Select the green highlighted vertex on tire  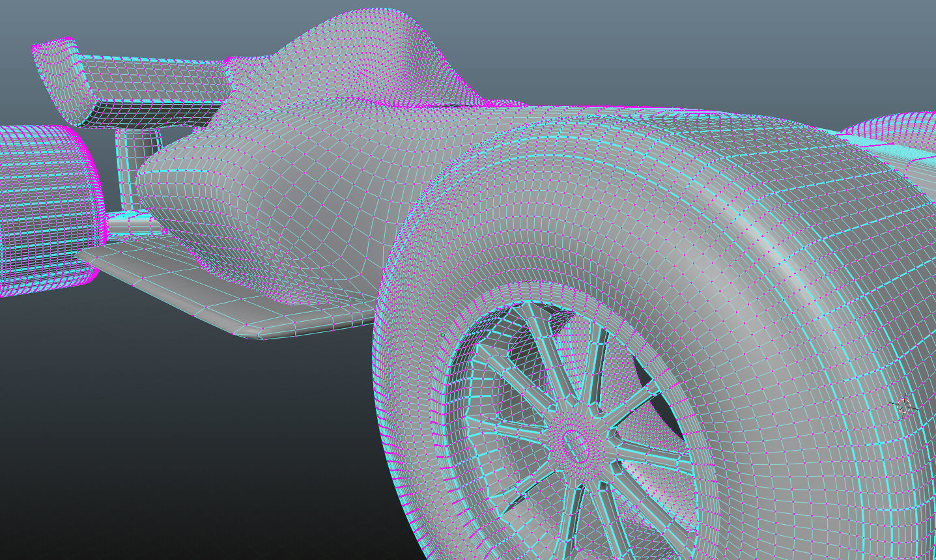click(443, 335)
